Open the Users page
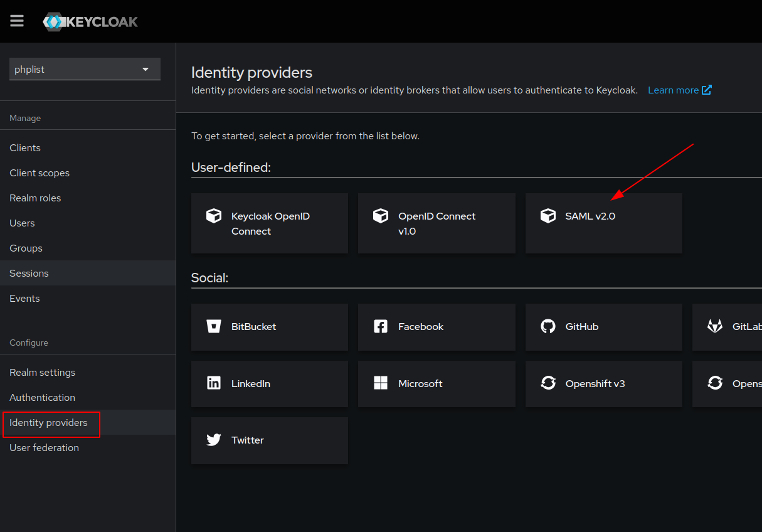The width and height of the screenshot is (762, 532). click(x=88, y=223)
